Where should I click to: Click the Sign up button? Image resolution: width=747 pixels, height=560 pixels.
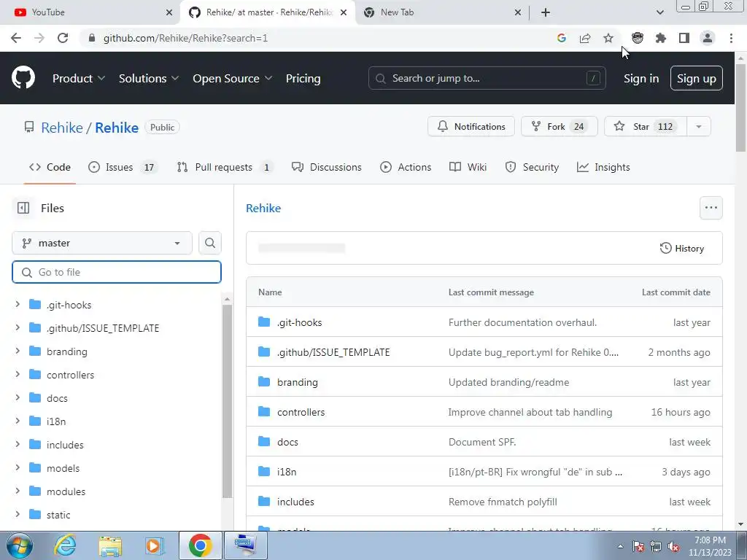[x=696, y=79]
